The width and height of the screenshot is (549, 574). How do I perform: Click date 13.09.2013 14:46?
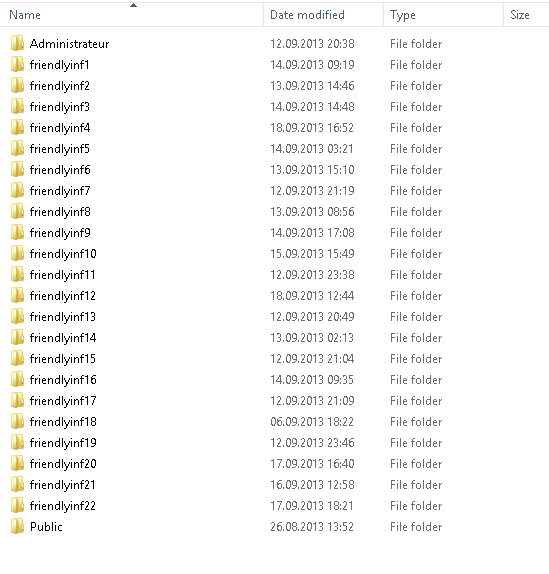(x=312, y=86)
